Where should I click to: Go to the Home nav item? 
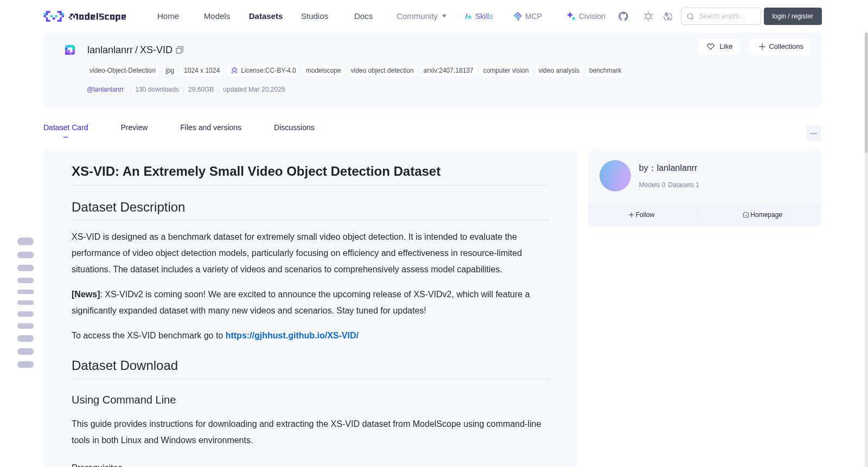click(168, 16)
